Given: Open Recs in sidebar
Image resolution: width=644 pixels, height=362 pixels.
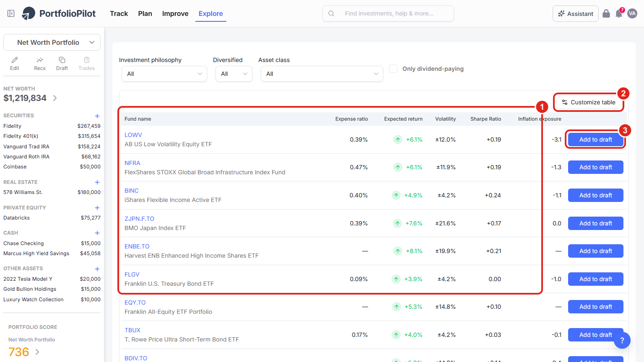Looking at the screenshot, I should tap(40, 64).
